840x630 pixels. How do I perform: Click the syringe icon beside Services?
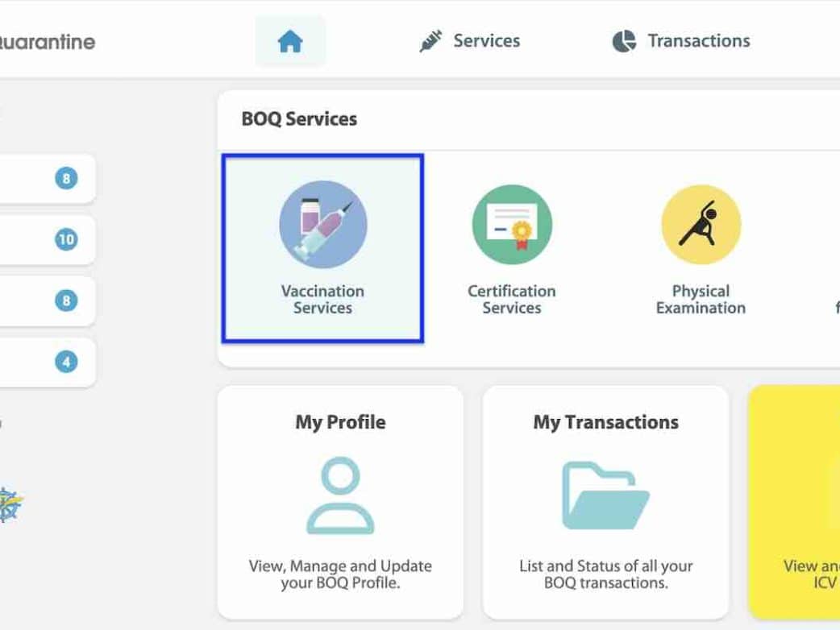430,41
